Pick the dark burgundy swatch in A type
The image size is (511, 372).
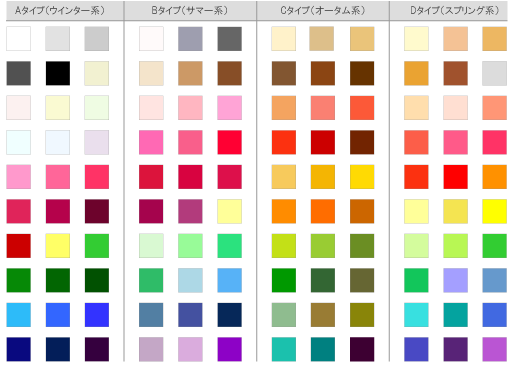click(x=97, y=211)
